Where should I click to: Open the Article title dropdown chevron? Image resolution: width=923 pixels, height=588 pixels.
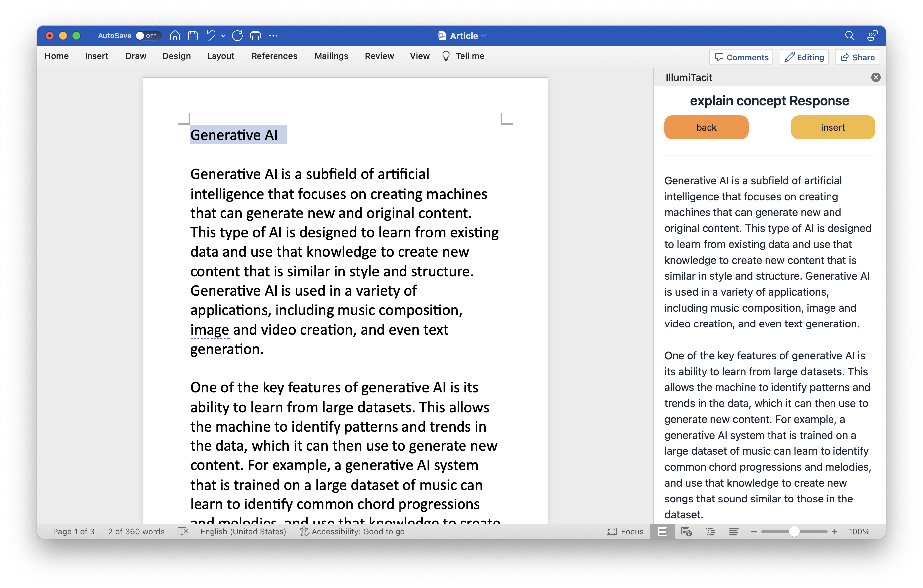pos(483,36)
